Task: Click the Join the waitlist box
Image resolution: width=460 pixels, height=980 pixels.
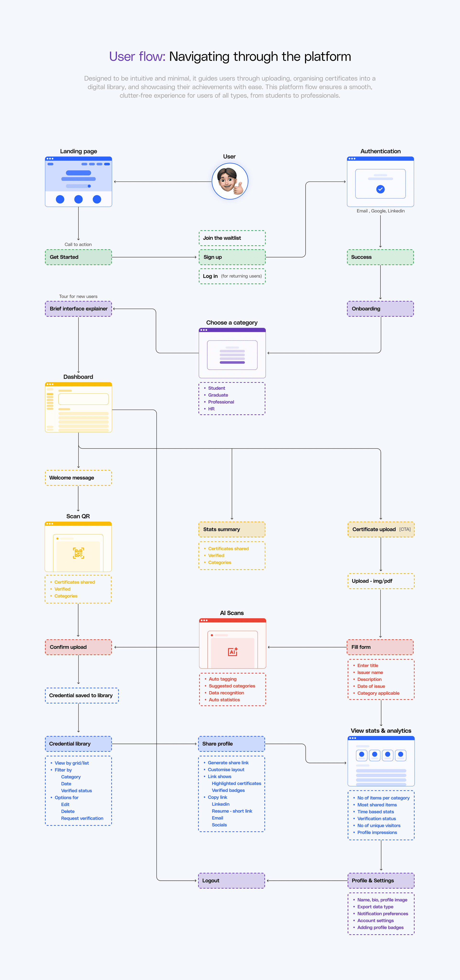Action: click(x=232, y=238)
